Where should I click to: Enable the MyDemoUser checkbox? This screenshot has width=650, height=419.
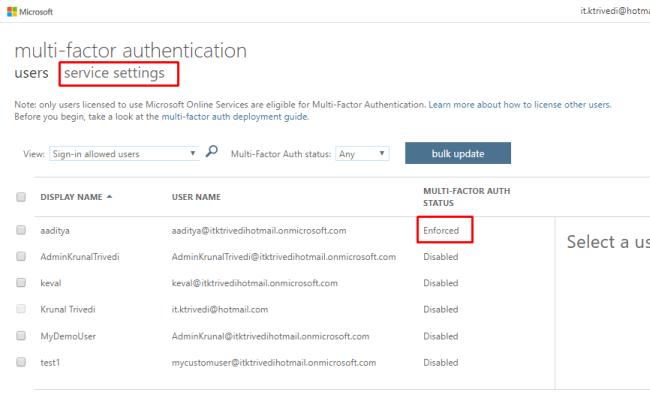point(20,336)
